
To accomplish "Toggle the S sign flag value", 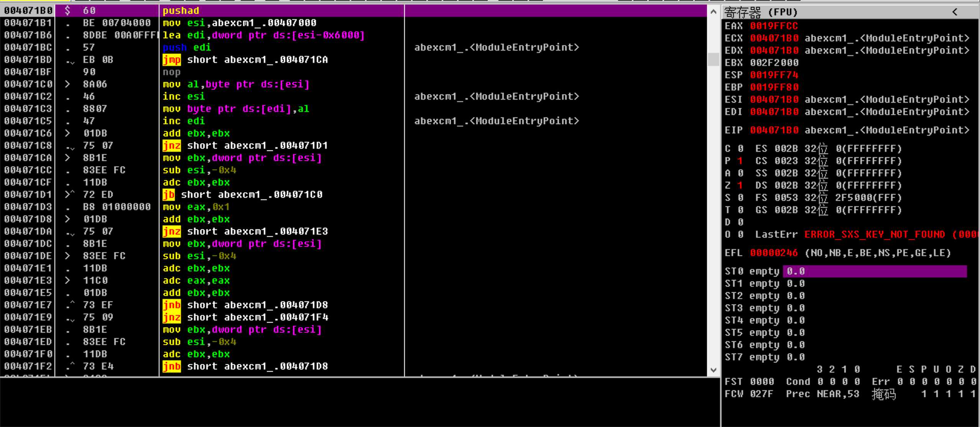I will 740,198.
